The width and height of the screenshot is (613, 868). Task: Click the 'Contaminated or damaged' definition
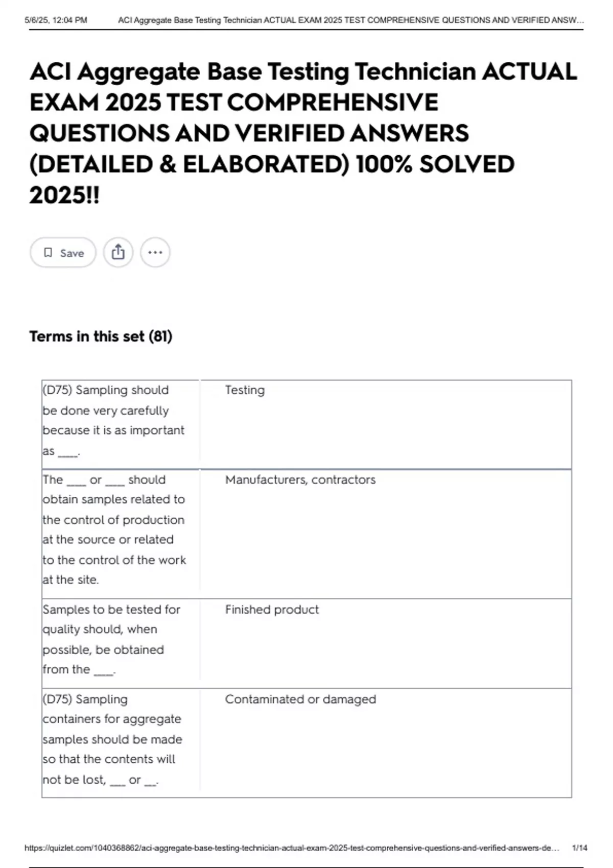pyautogui.click(x=300, y=700)
